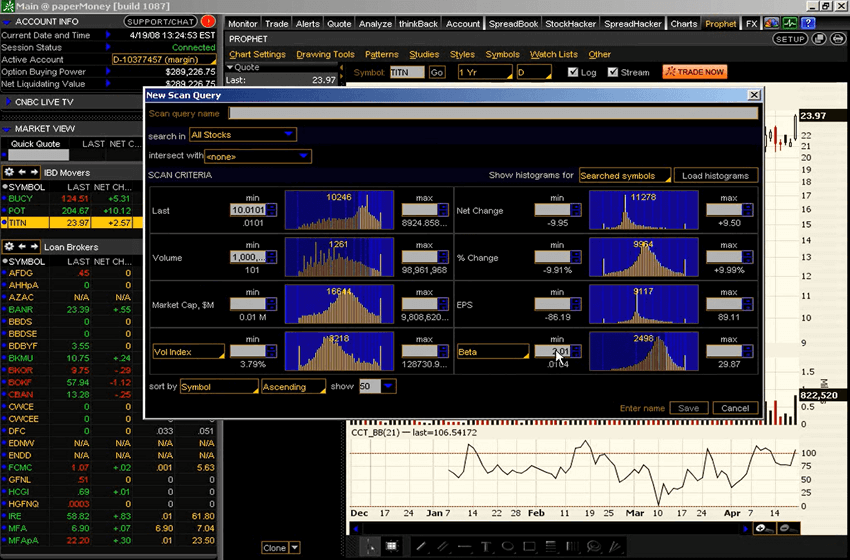Select the horizontal retracement lines tool
Screen dimensions: 850x560
coord(551,546)
